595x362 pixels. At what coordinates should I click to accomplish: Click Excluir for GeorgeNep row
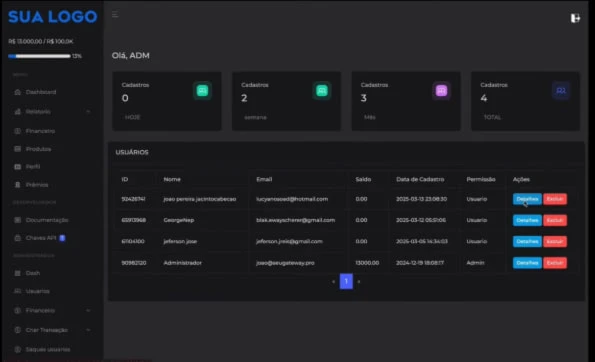click(x=555, y=220)
